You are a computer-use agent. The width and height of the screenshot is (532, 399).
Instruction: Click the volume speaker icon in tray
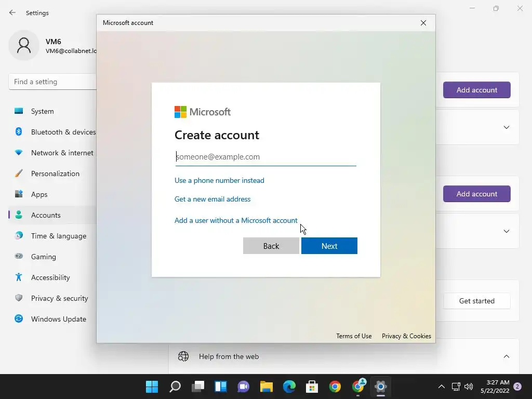point(469,387)
